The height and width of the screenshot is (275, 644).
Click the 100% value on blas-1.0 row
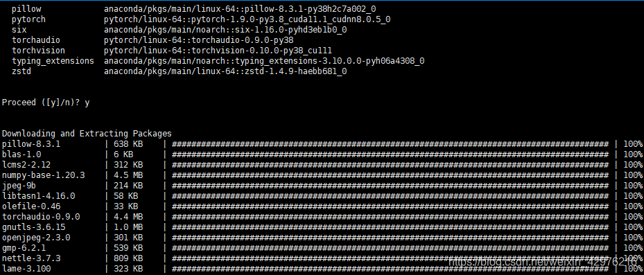633,154
